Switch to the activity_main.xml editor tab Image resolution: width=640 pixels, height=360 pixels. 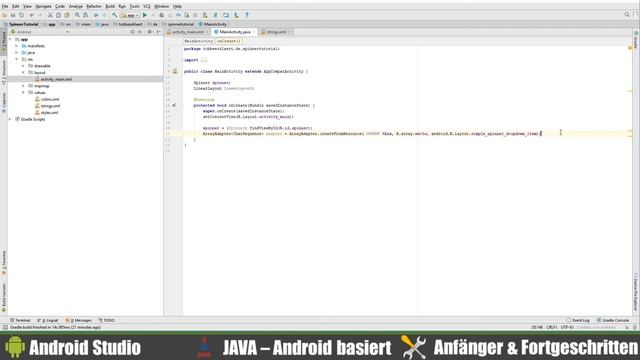(187, 32)
